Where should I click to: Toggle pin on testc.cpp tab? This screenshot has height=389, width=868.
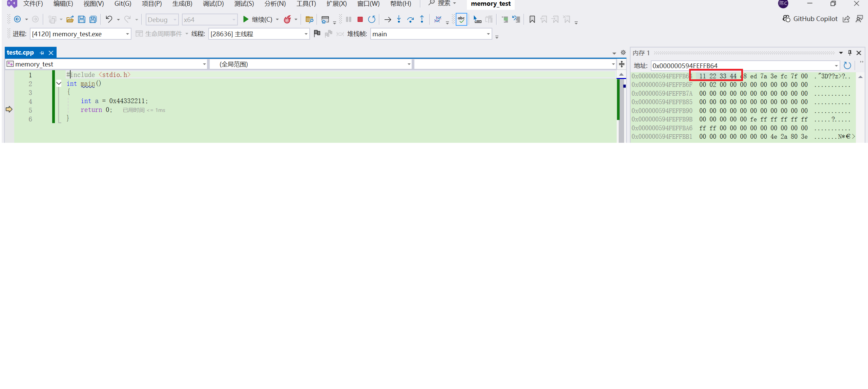(42, 53)
